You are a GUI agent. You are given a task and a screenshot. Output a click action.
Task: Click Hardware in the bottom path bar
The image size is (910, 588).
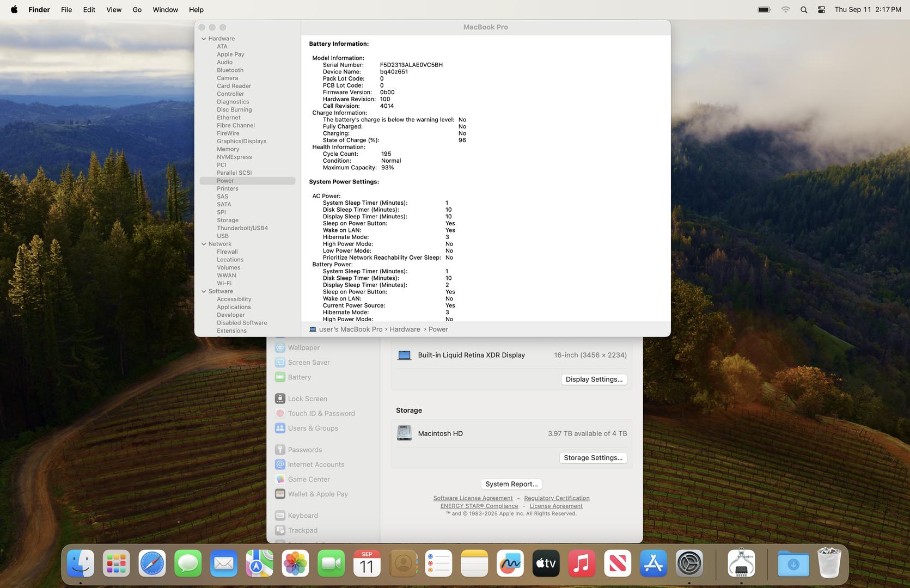[x=405, y=329]
